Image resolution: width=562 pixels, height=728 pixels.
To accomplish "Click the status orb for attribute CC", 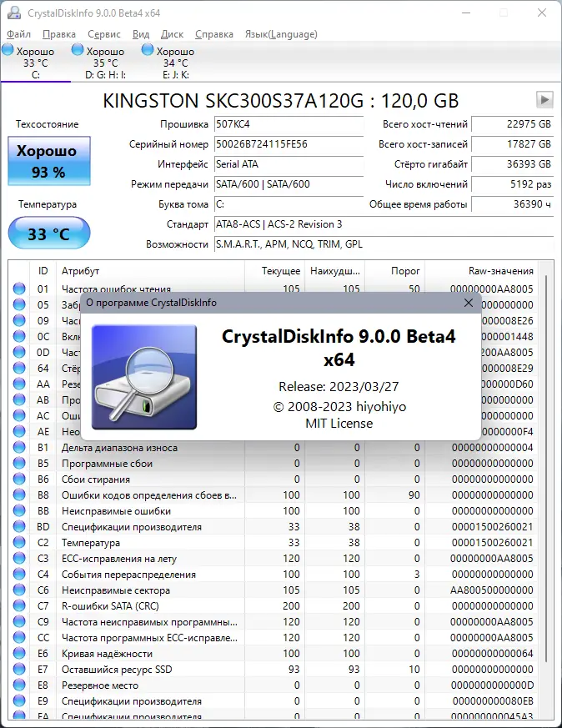I will (x=19, y=637).
